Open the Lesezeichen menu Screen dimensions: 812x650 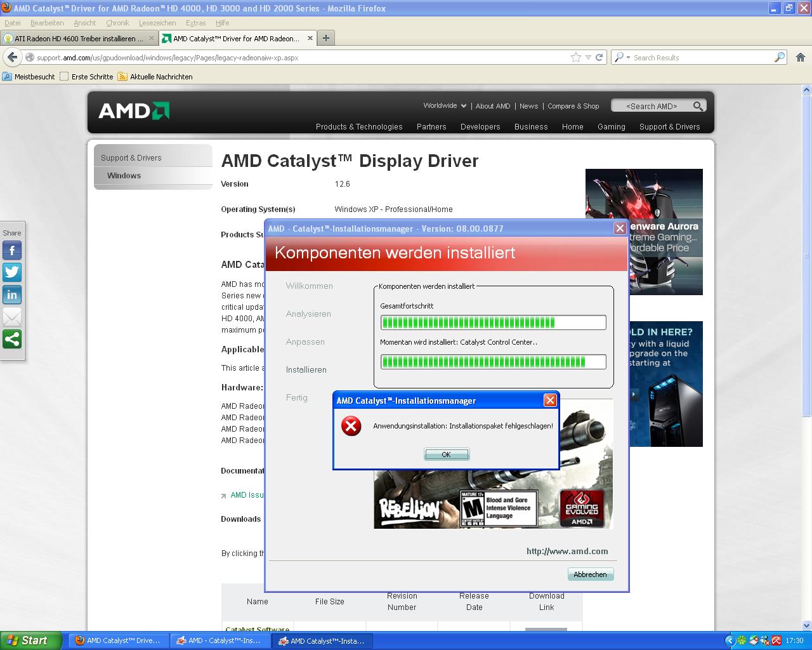157,23
